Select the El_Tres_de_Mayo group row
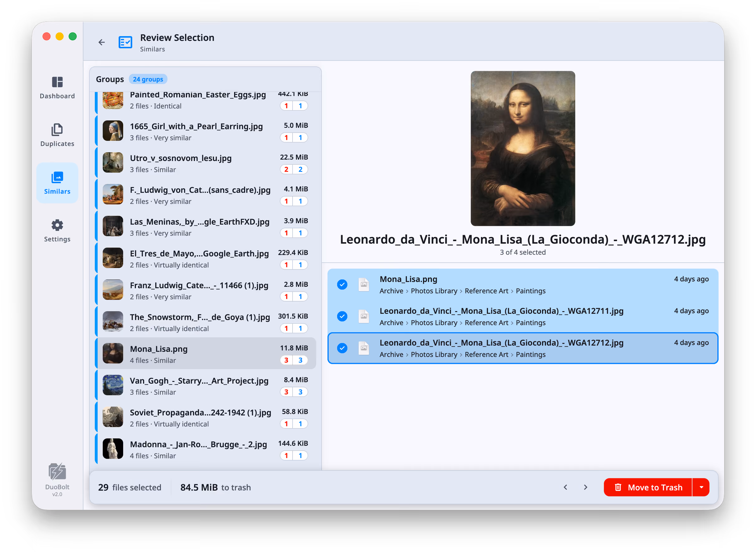756x552 pixels. click(x=205, y=259)
